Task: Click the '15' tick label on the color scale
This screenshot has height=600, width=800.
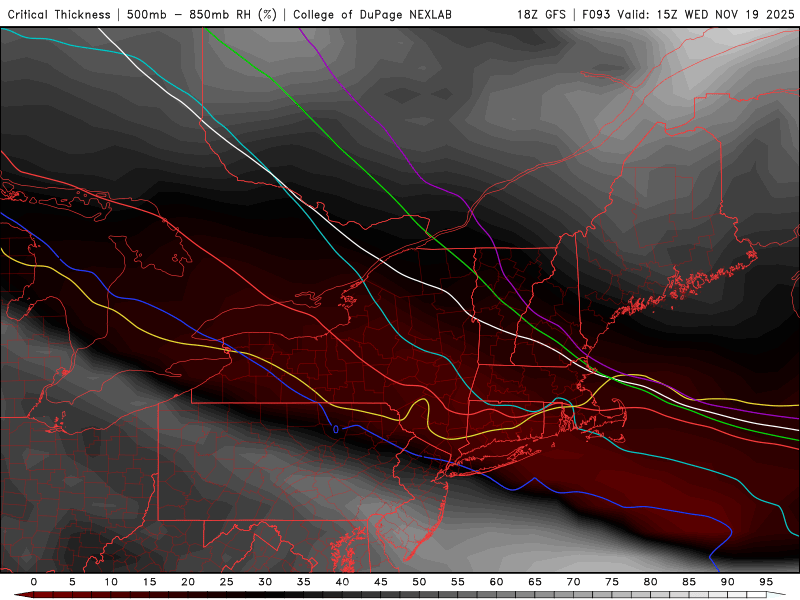Action: coord(149,582)
